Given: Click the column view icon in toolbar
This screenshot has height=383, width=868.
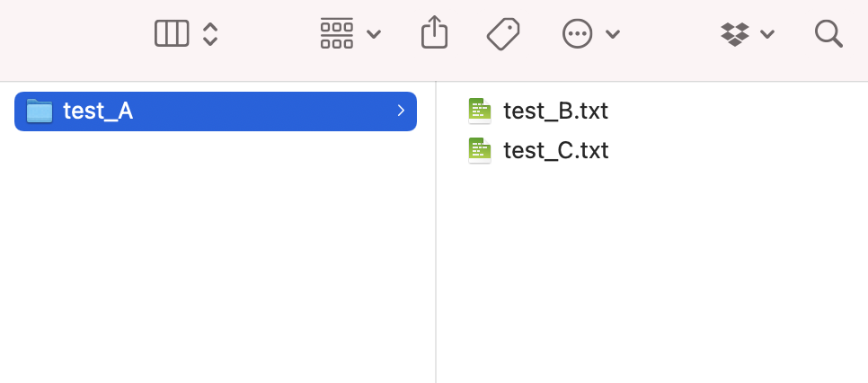Looking at the screenshot, I should point(172,34).
